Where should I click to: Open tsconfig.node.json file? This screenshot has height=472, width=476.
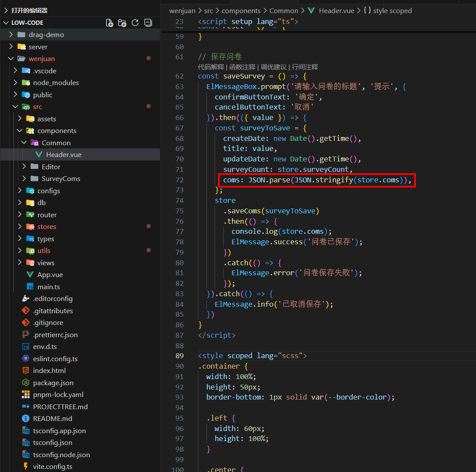61,455
